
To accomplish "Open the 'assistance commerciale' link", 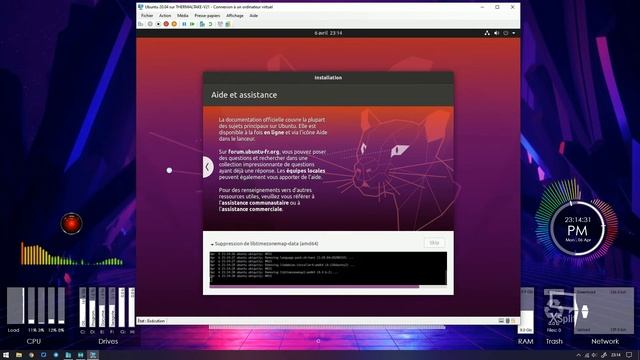I will click(251, 209).
